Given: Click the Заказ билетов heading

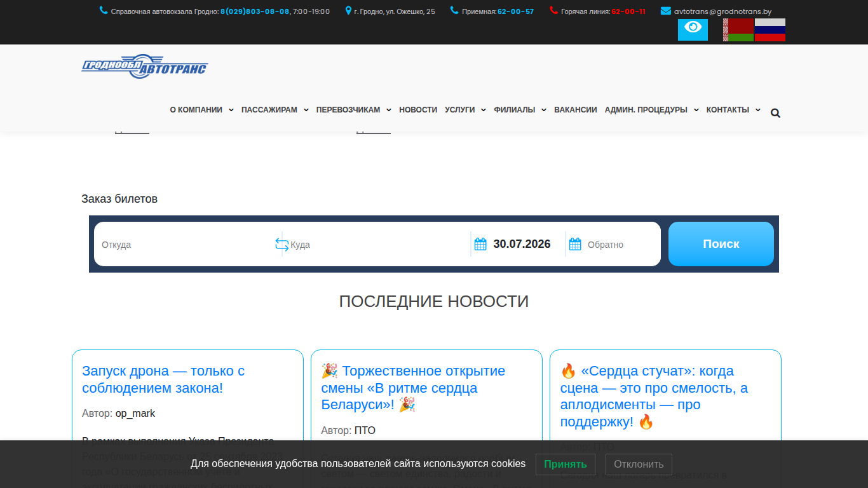Looking at the screenshot, I should (119, 199).
